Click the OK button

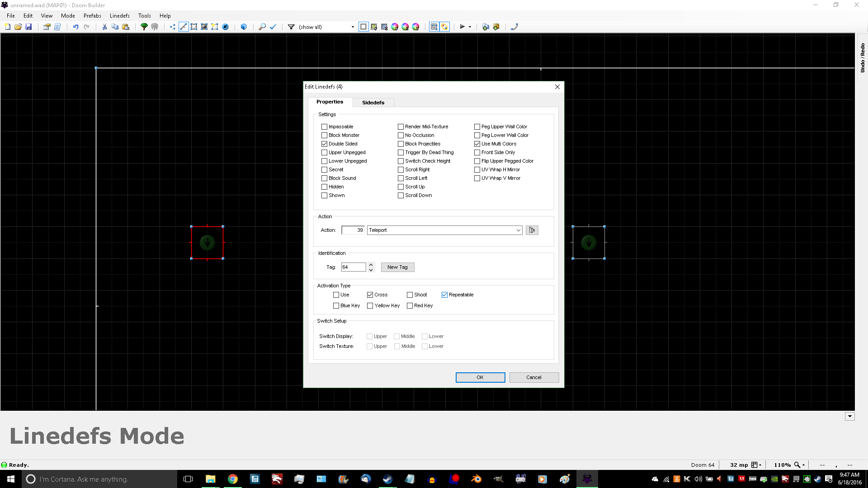(480, 377)
